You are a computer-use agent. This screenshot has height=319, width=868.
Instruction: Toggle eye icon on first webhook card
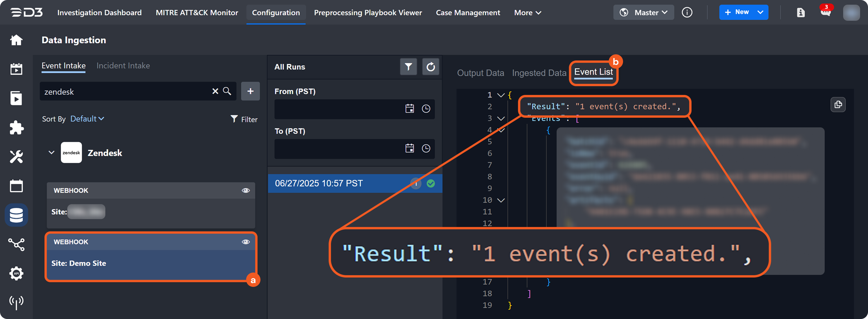click(x=246, y=190)
